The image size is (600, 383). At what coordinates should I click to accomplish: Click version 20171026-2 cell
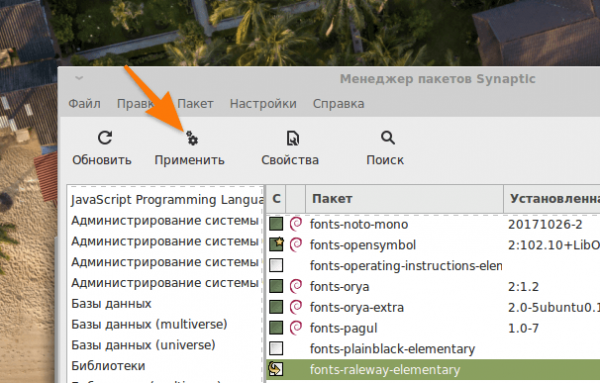coord(545,224)
